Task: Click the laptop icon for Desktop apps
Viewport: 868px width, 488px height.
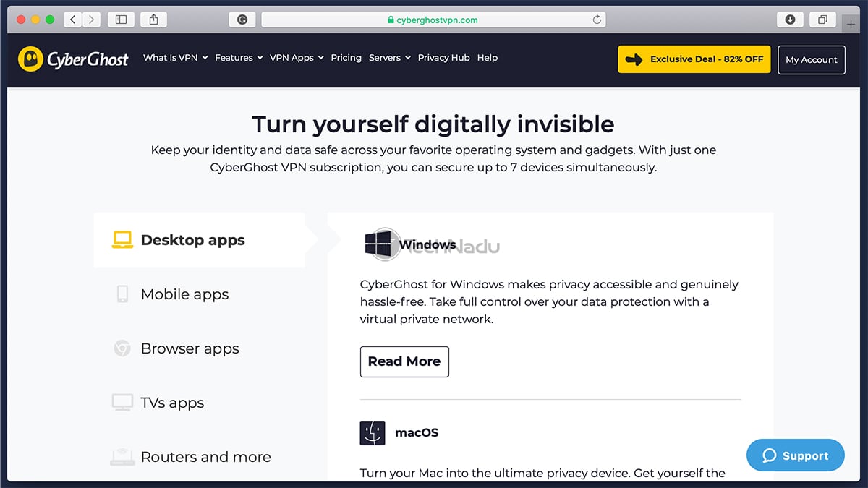Action: point(122,240)
